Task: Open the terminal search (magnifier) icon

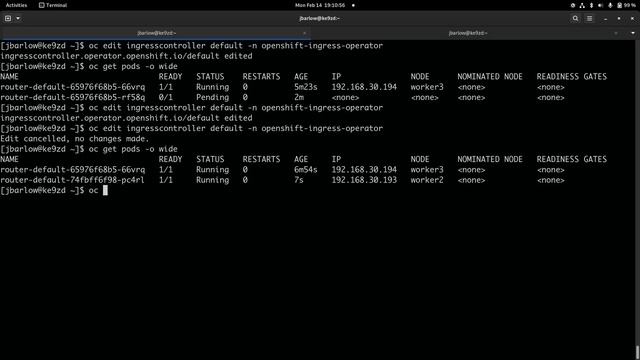Action: coord(575,18)
